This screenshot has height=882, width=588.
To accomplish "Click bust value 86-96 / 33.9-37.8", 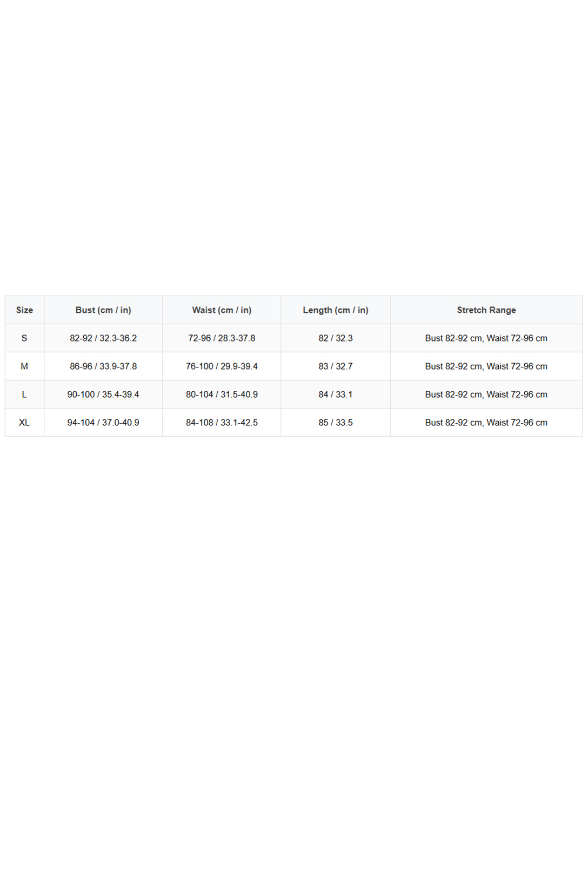I will (x=103, y=366).
